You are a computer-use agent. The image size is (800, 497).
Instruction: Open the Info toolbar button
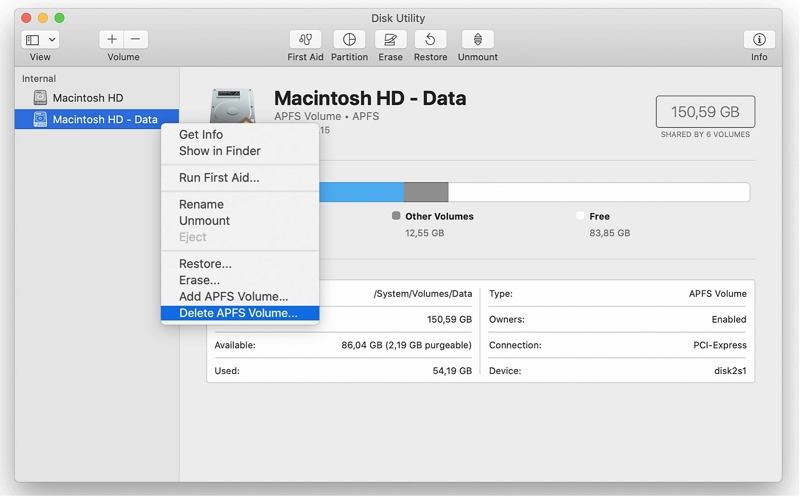pos(759,39)
